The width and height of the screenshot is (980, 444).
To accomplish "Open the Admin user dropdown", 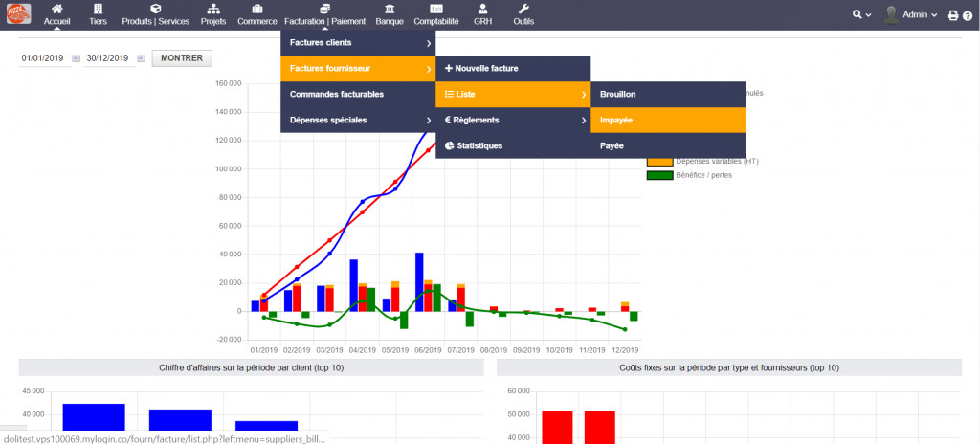I will coord(909,14).
